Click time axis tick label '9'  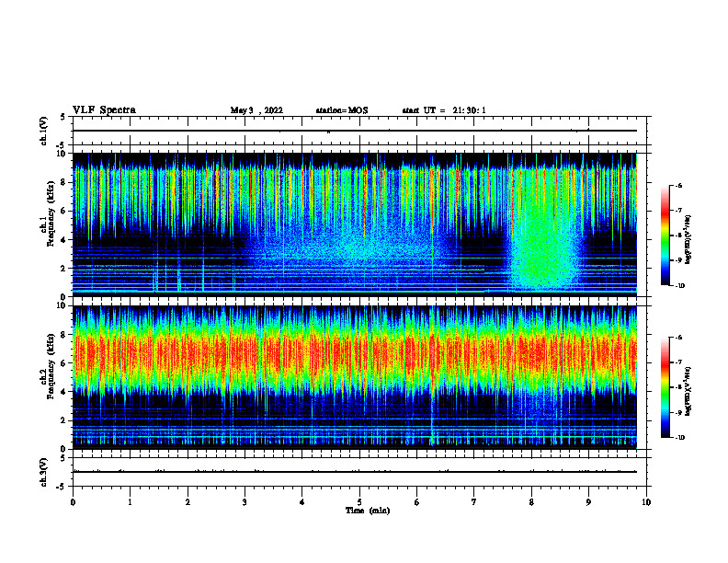point(588,502)
